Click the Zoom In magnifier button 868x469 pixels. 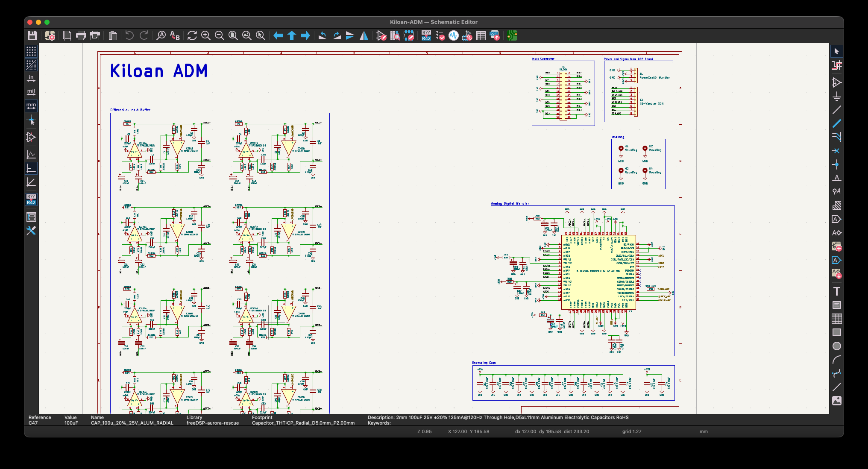click(x=206, y=36)
